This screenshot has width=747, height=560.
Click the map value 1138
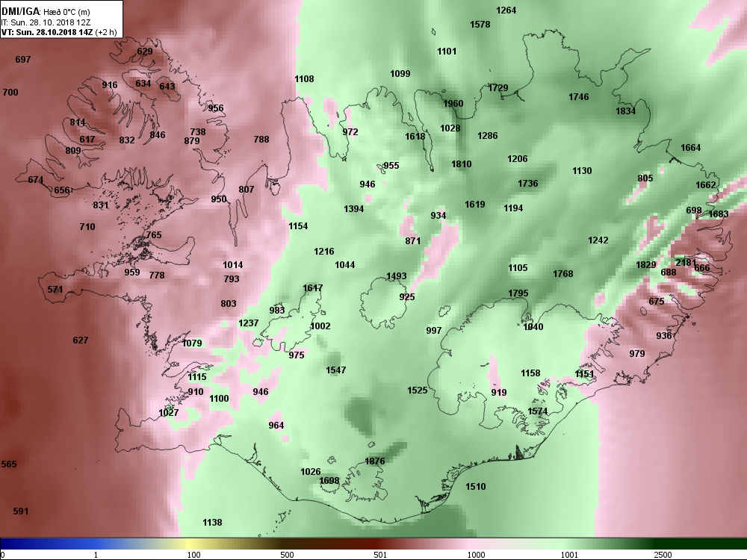tap(212, 523)
